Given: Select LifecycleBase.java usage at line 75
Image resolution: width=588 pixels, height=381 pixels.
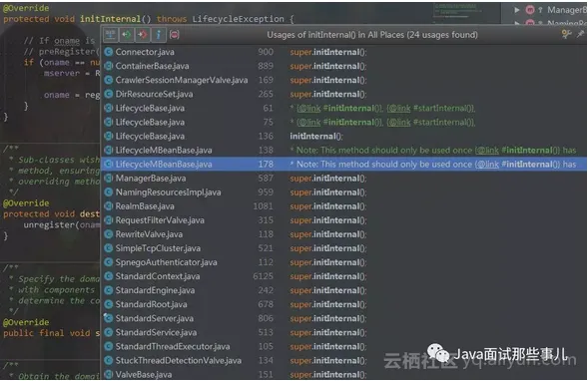Looking at the screenshot, I should [x=343, y=122].
